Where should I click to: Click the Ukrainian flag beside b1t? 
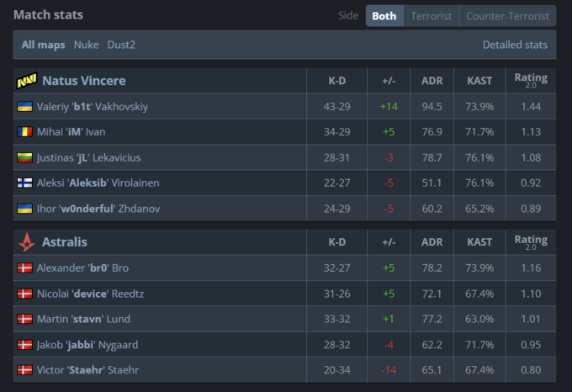[x=24, y=107]
